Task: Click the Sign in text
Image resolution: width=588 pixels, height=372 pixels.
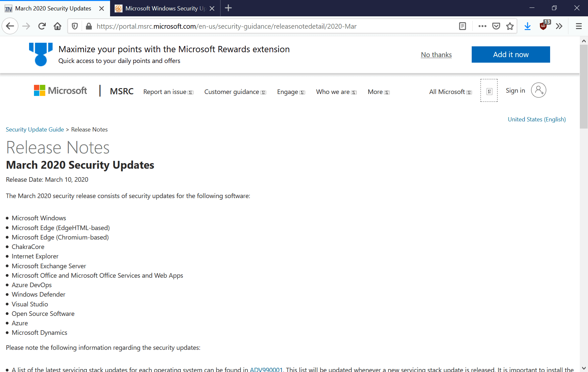Action: coord(515,90)
